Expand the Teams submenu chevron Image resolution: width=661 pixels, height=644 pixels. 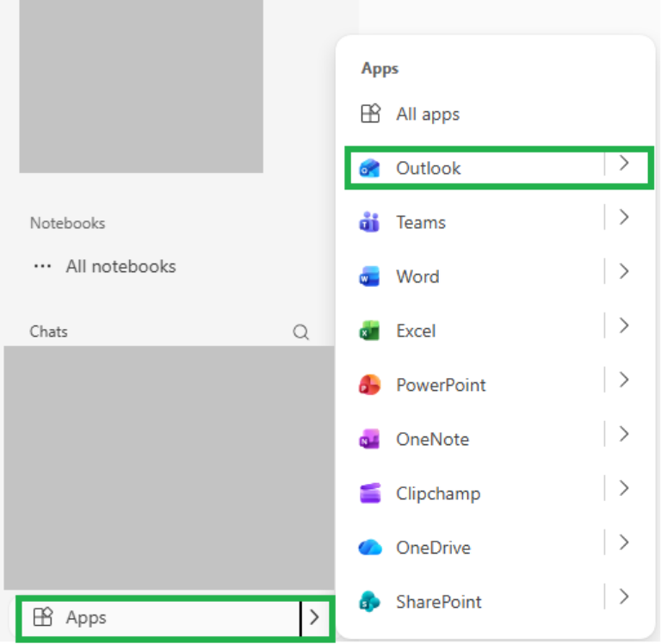click(x=624, y=217)
